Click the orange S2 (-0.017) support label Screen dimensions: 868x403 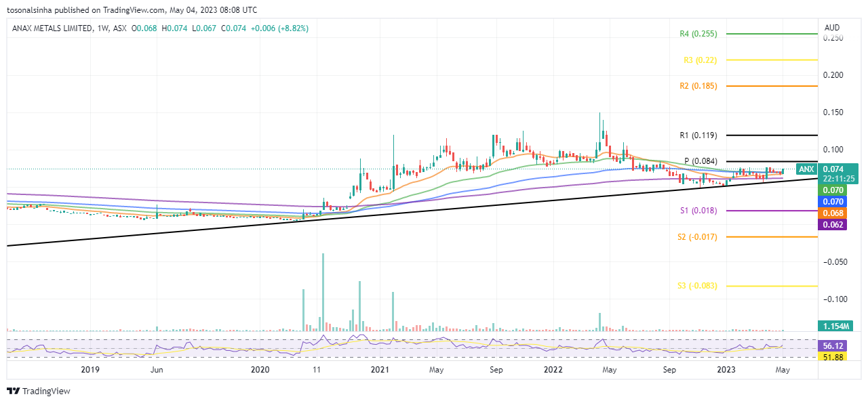coord(697,237)
